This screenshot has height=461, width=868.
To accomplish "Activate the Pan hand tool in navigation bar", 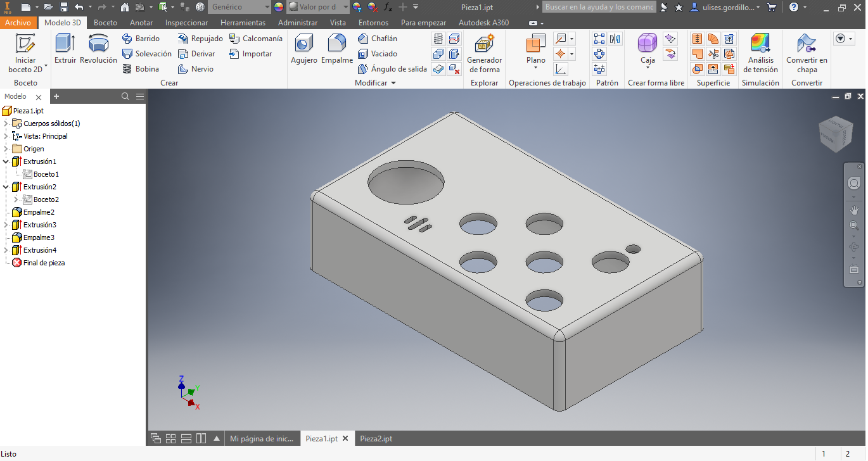I will [854, 210].
